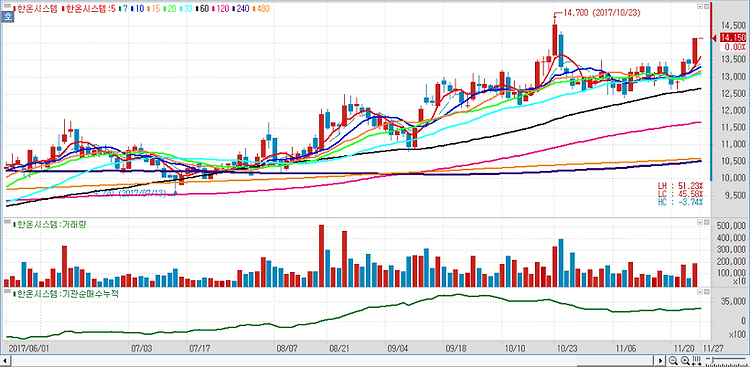Image resolution: width=750 pixels, height=367 pixels.
Task: Click the zoom out magnifier icon
Action: point(673,360)
